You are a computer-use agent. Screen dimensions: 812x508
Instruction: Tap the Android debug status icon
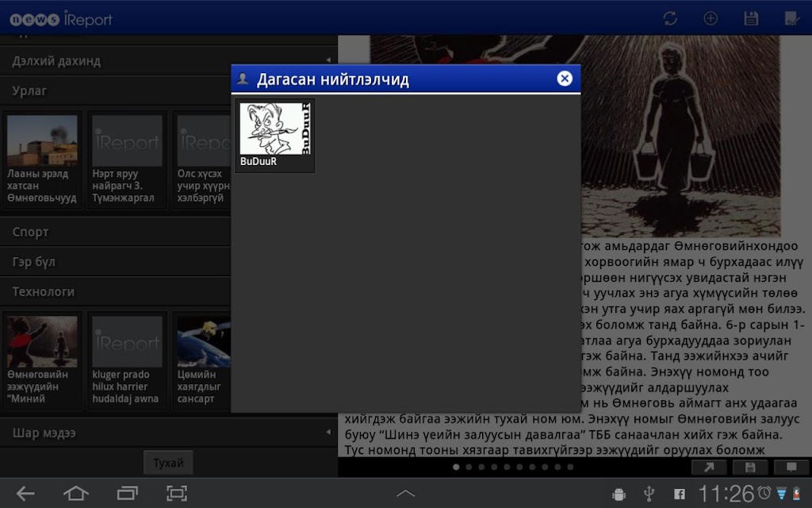619,495
